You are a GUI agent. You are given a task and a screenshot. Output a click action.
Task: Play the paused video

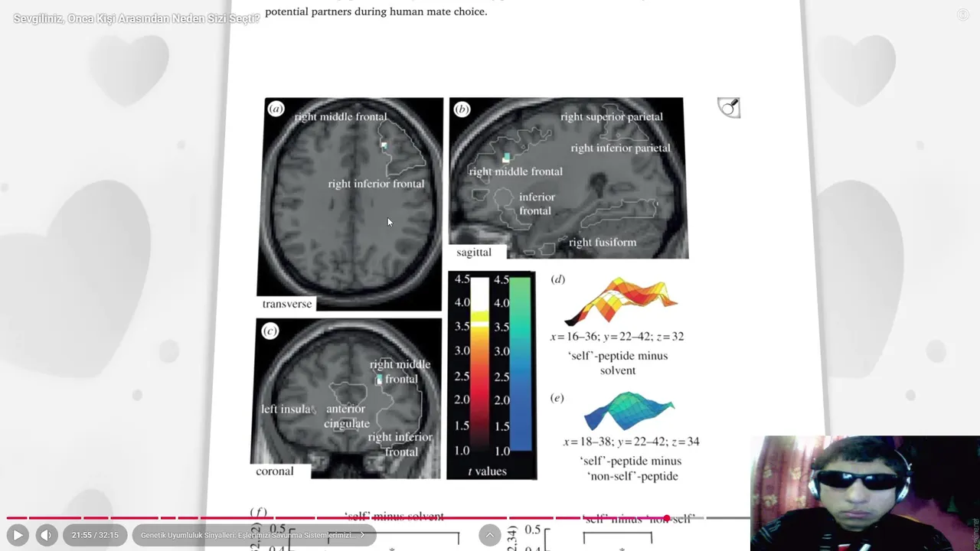point(18,535)
